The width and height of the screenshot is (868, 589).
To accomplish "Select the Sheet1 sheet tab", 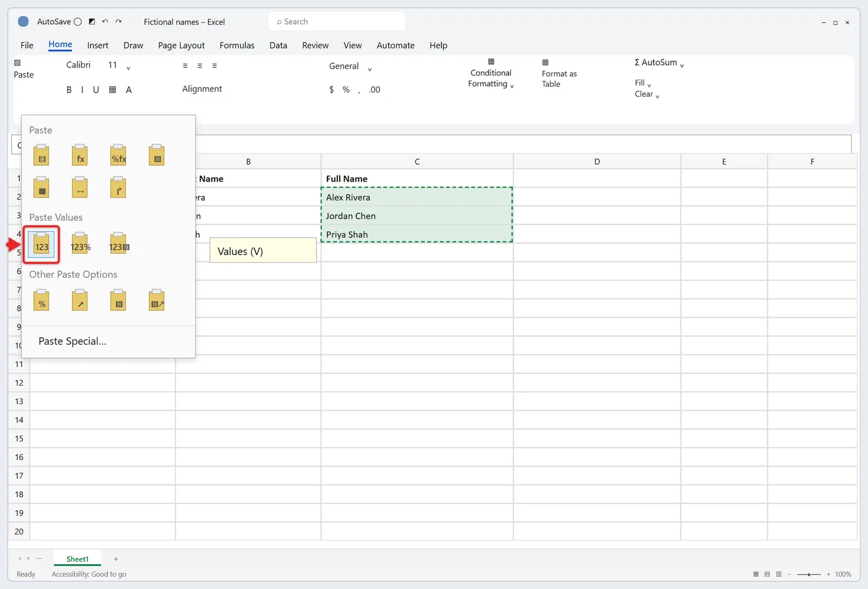I will coord(77,559).
